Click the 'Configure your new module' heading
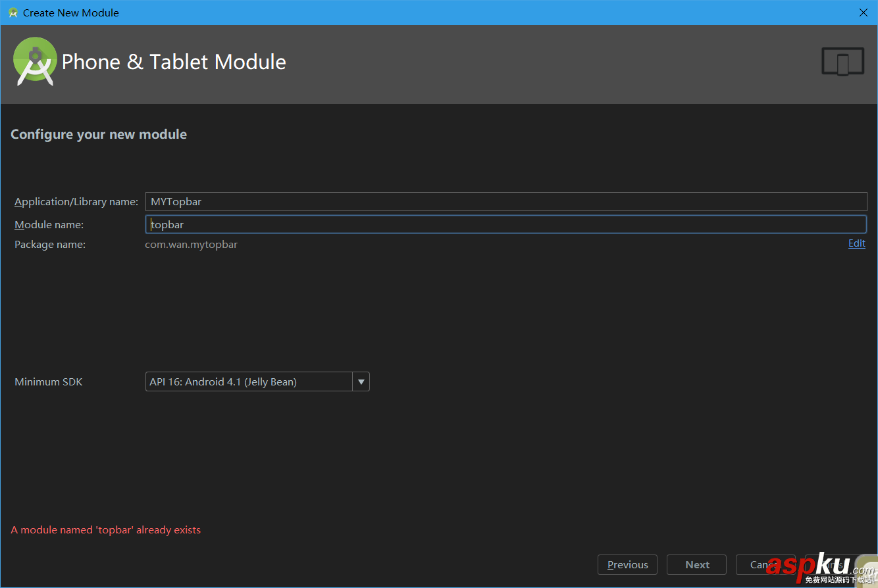 pos(99,134)
